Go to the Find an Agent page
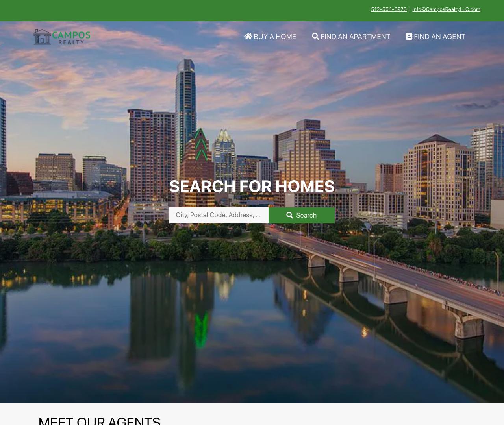 439,37
